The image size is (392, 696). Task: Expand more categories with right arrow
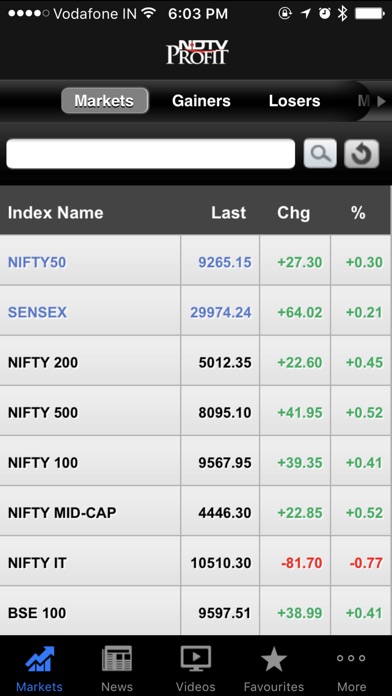coord(381,102)
